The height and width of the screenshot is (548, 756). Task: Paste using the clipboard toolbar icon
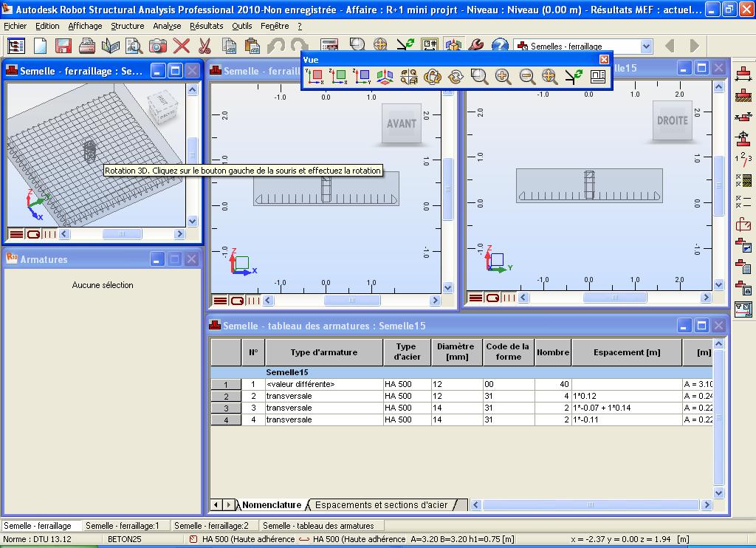[x=252, y=46]
